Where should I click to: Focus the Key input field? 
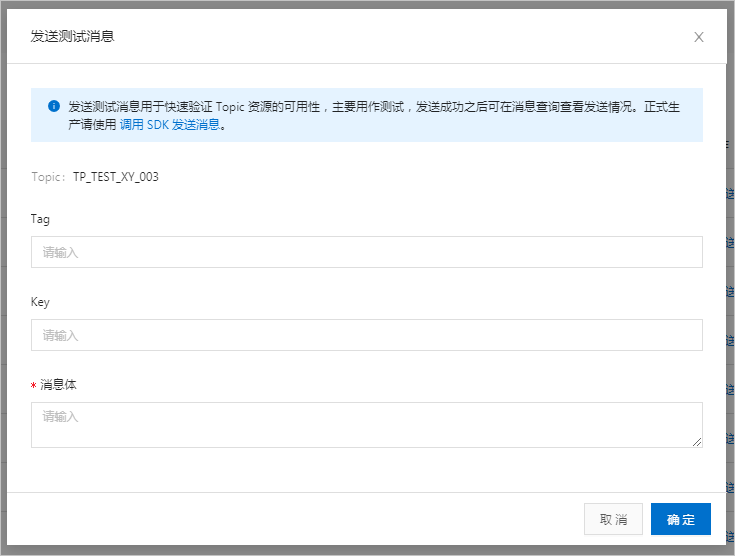point(367,335)
